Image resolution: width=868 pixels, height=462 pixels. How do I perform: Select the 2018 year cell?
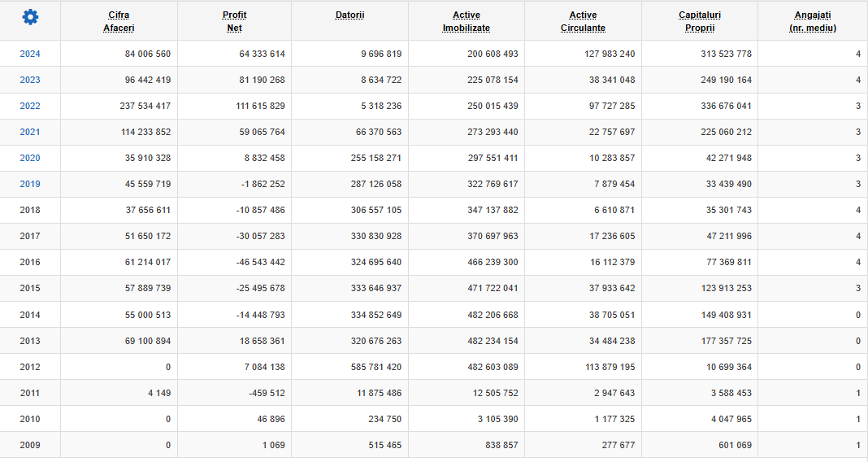30,210
